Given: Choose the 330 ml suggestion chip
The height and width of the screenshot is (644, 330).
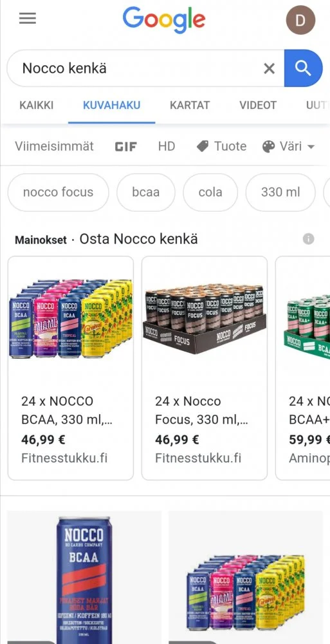Looking at the screenshot, I should pyautogui.click(x=280, y=192).
